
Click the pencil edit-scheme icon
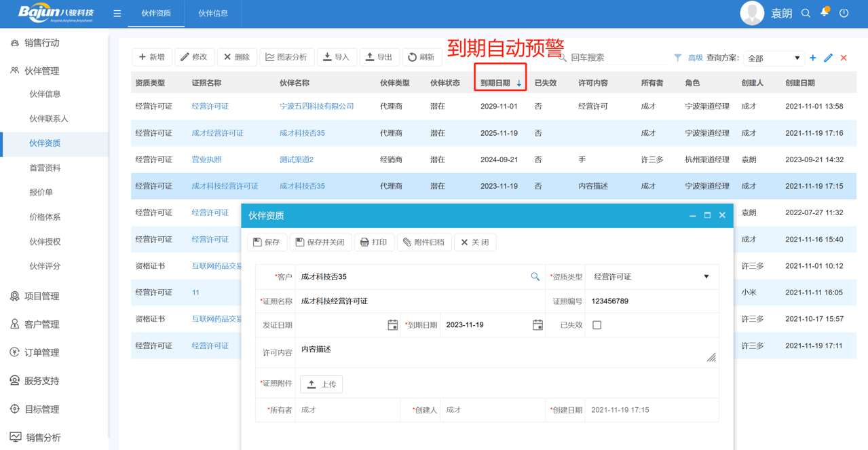(828, 58)
